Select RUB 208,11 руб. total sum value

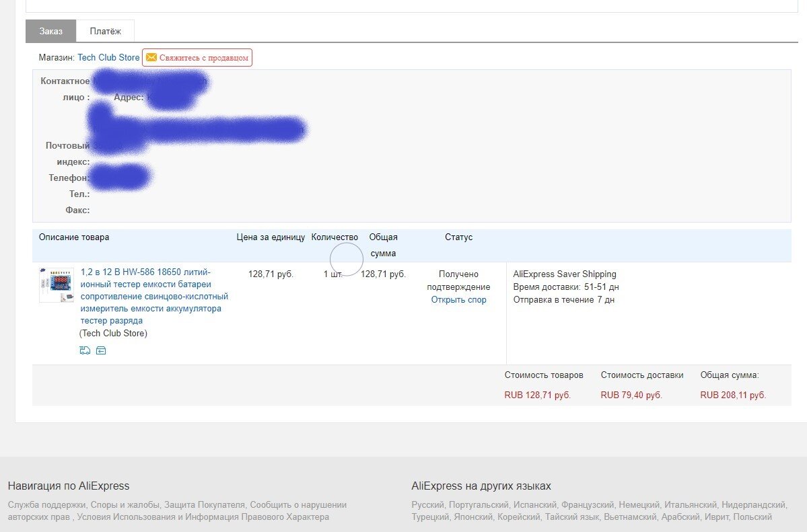pyautogui.click(x=733, y=395)
